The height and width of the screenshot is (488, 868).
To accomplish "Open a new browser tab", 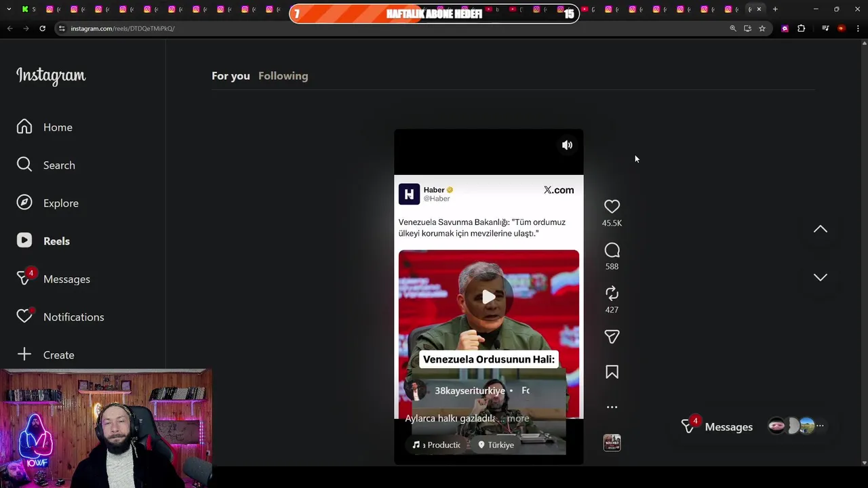I will 775,9.
